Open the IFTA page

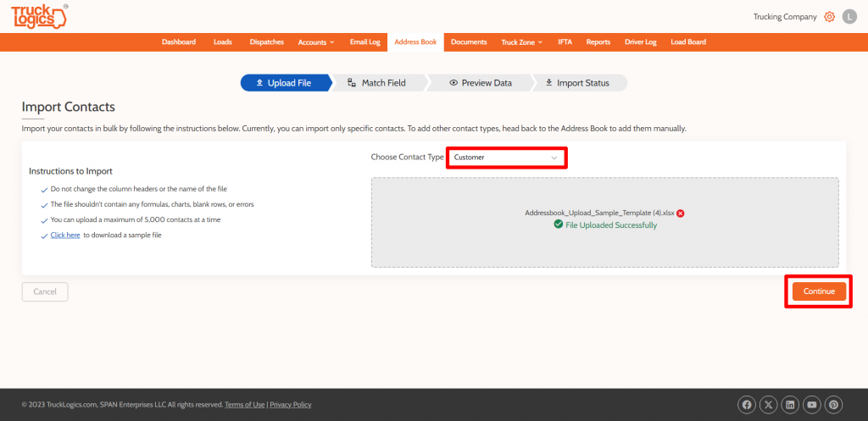pos(565,42)
